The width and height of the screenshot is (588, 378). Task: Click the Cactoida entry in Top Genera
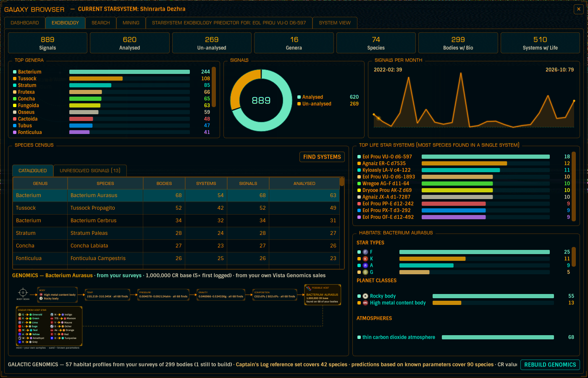coord(112,119)
